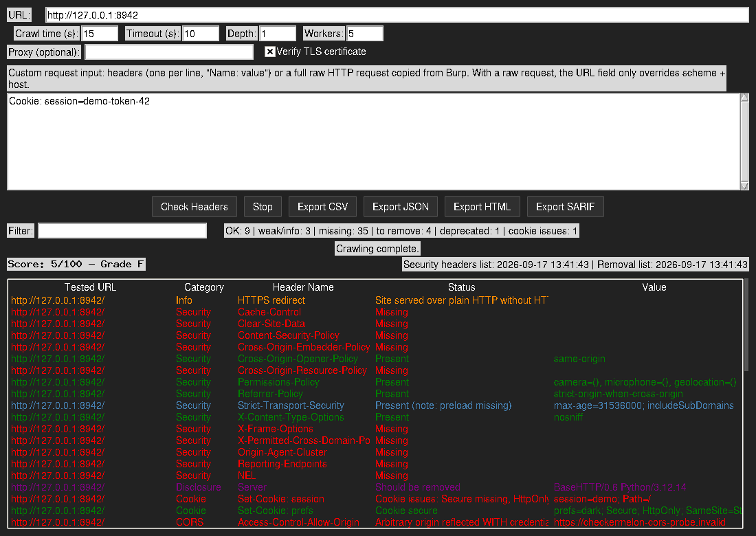
Task: Click the nosniff value cell
Action: tap(568, 417)
